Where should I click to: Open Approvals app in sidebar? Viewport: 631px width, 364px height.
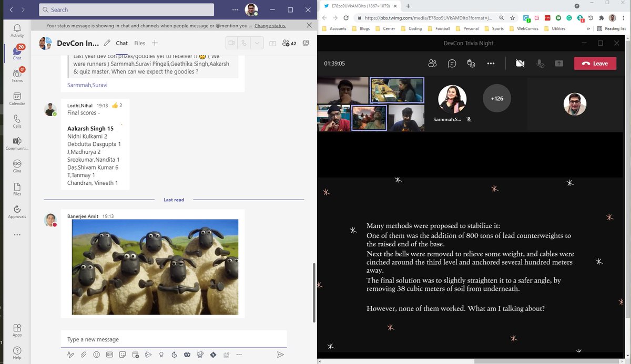coord(17,211)
